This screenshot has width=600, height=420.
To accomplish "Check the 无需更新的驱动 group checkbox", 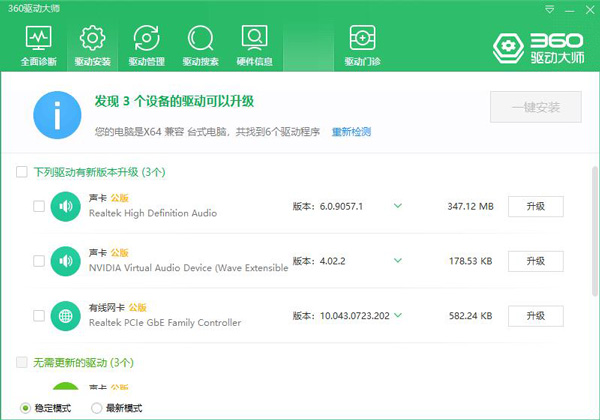I will click(x=22, y=362).
